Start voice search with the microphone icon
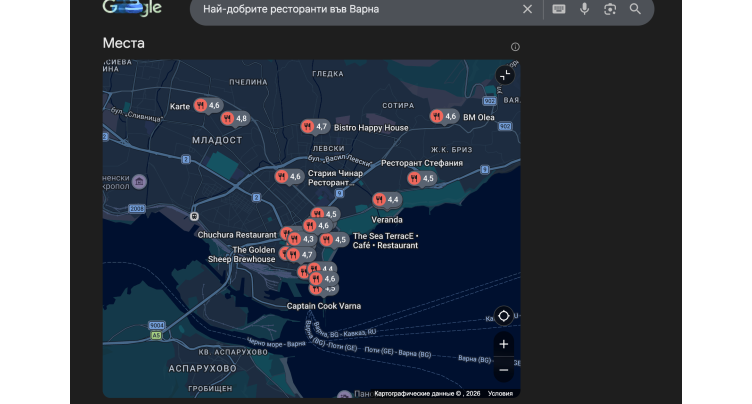752x404 pixels. point(584,9)
